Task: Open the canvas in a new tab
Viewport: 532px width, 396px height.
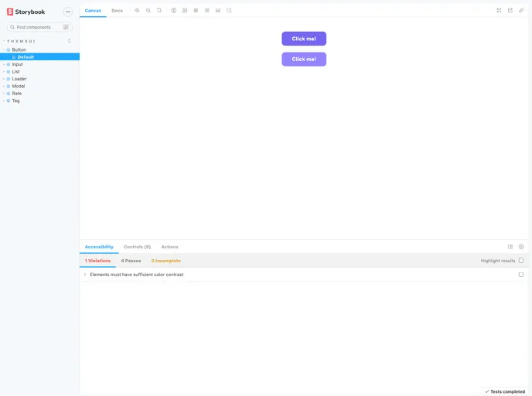Action: (x=510, y=11)
